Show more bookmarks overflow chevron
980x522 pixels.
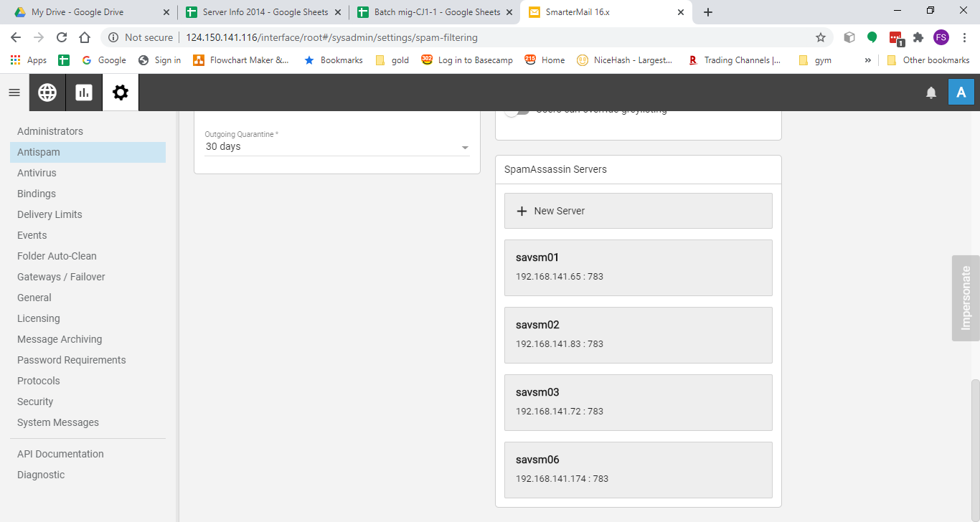pos(868,60)
